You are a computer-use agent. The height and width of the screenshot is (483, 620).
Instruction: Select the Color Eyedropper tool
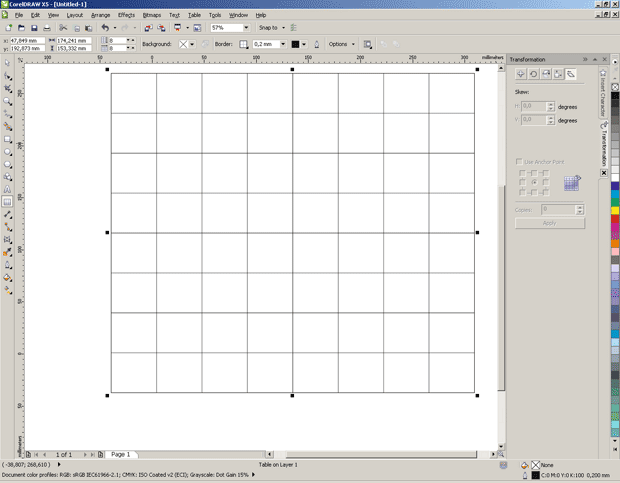7,252
